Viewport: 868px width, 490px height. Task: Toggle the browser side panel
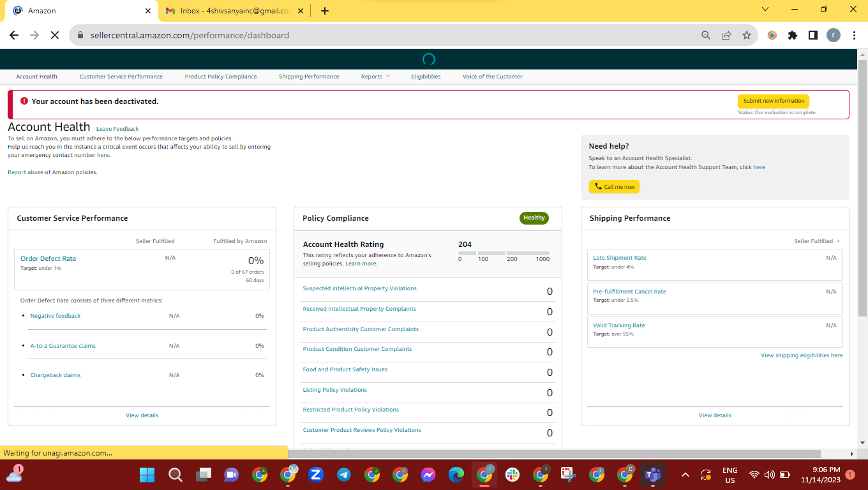pyautogui.click(x=813, y=35)
